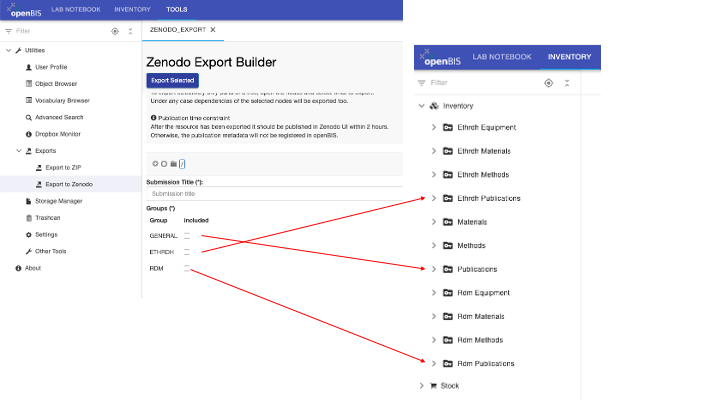Expand the Publications folder chevron
Screen dimensions: 720x405
coord(434,269)
